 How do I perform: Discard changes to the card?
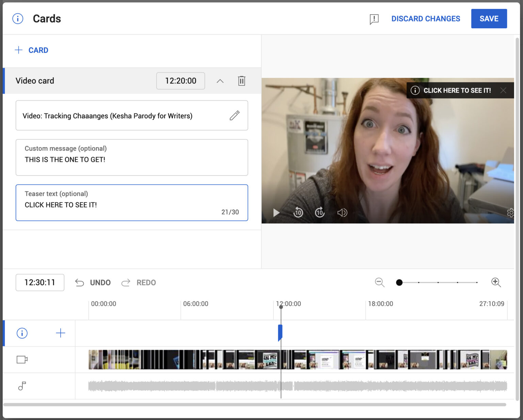click(426, 19)
